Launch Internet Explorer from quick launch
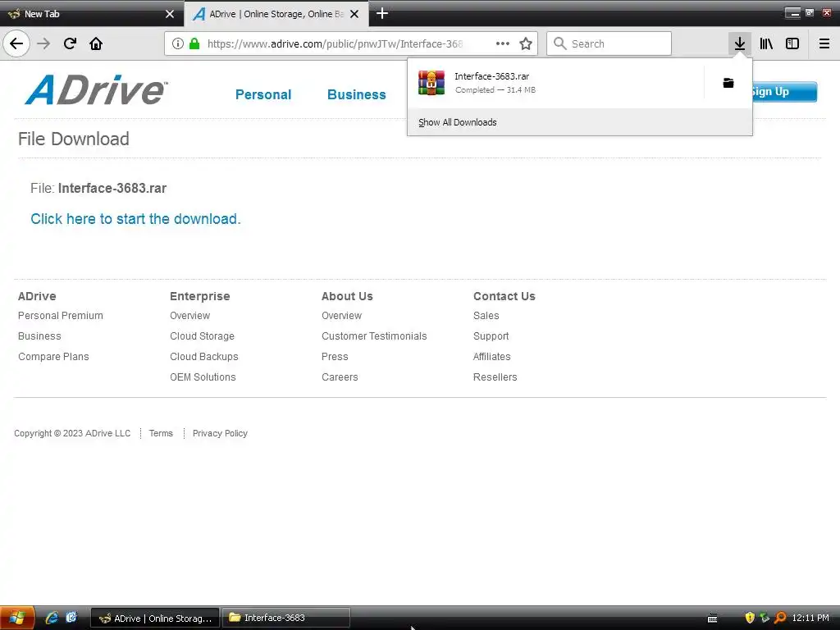This screenshot has height=630, width=840. pos(52,618)
